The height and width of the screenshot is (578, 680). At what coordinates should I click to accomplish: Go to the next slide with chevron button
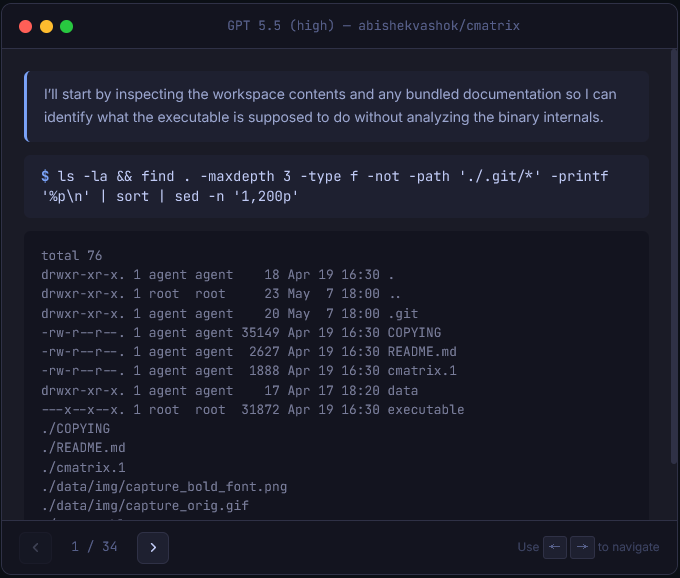(153, 548)
